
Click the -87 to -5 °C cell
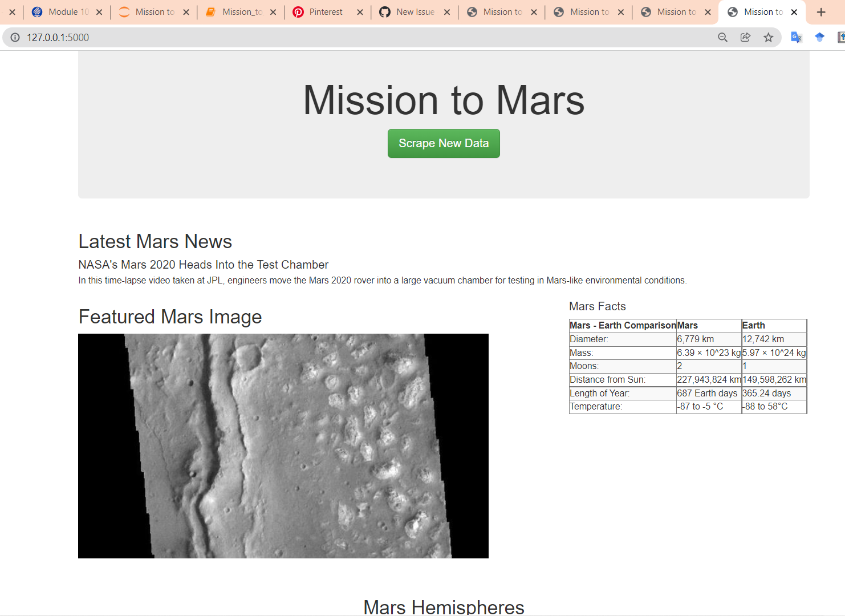[x=709, y=407]
